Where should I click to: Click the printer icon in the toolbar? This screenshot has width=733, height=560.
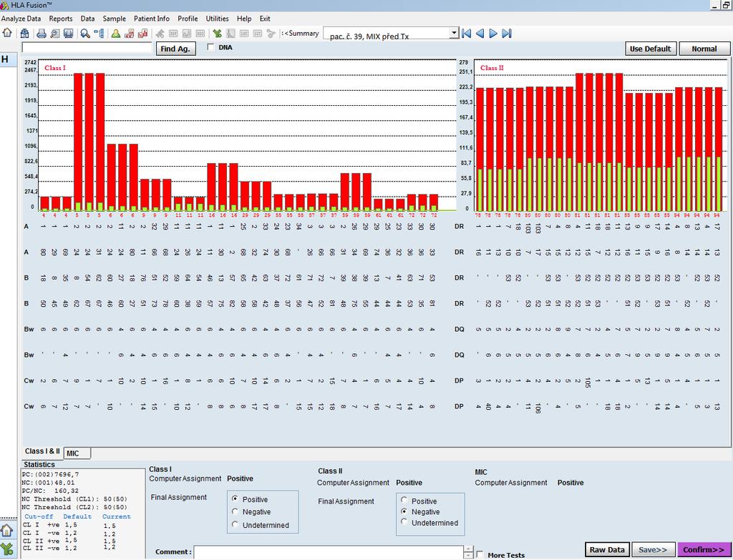coord(42,33)
